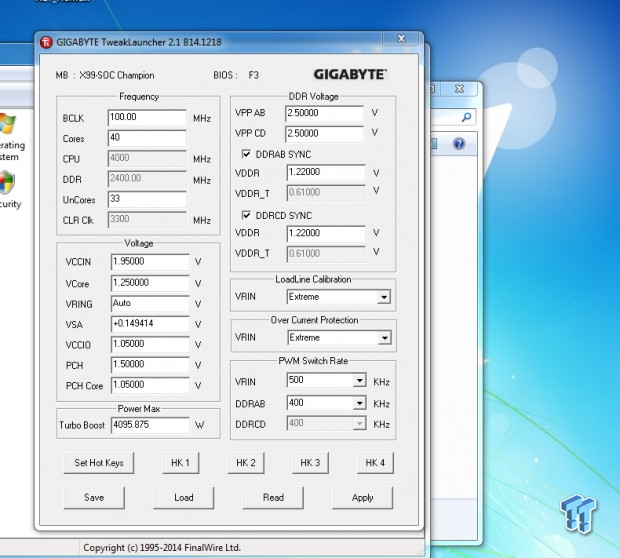Open the PWM Switch Rate VRIN dropdown
The image size is (620, 558).
click(359, 380)
